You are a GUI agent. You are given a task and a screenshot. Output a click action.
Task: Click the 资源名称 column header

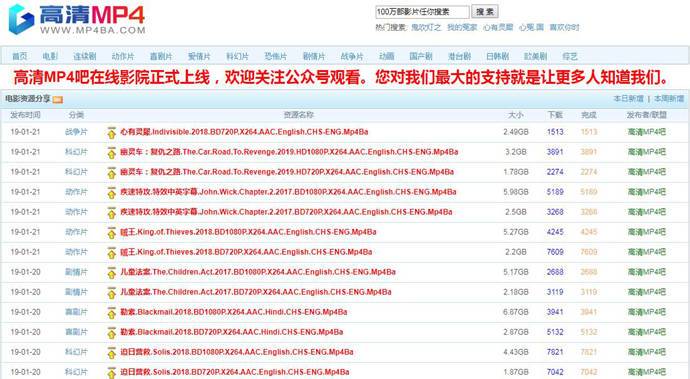[x=298, y=115]
